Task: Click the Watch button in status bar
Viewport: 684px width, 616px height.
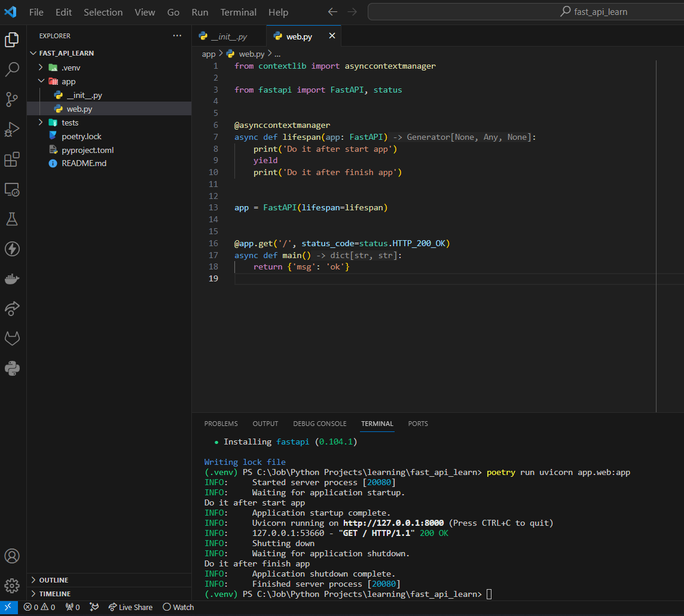Action: (x=178, y=607)
